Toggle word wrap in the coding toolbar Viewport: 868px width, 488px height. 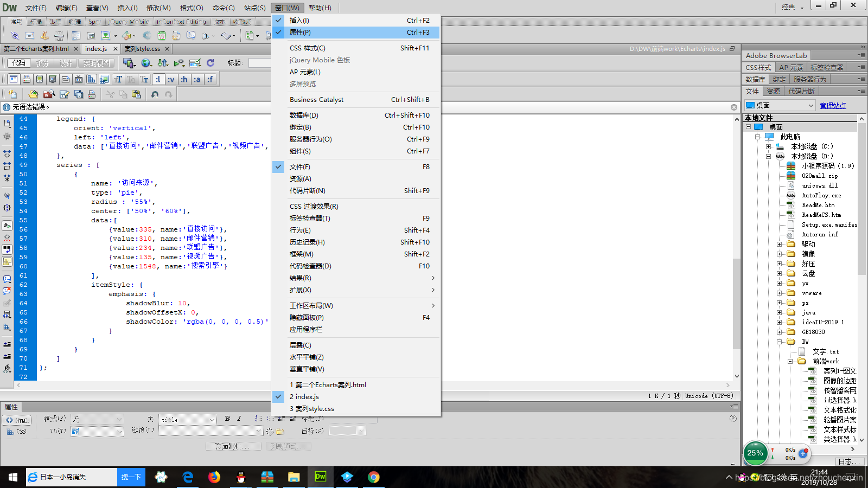click(x=7, y=249)
